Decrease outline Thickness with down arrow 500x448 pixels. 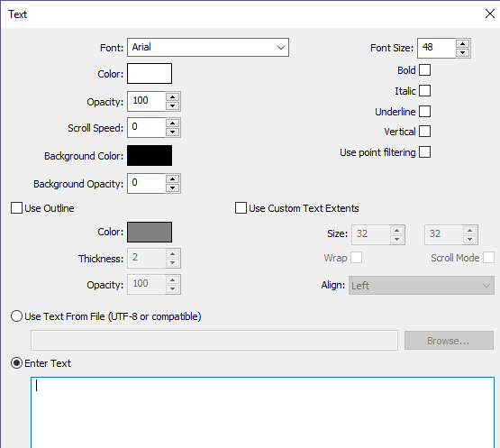[172, 262]
